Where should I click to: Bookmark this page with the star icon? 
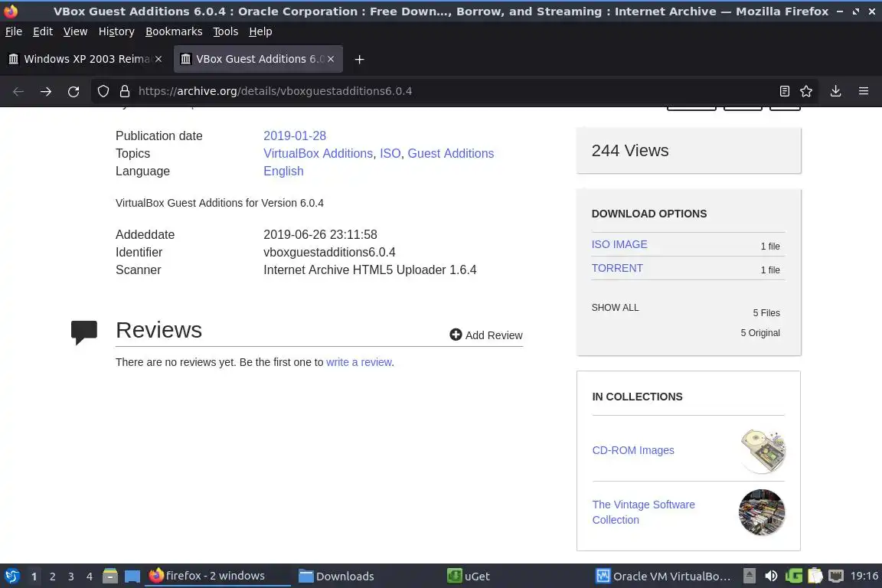click(x=806, y=91)
